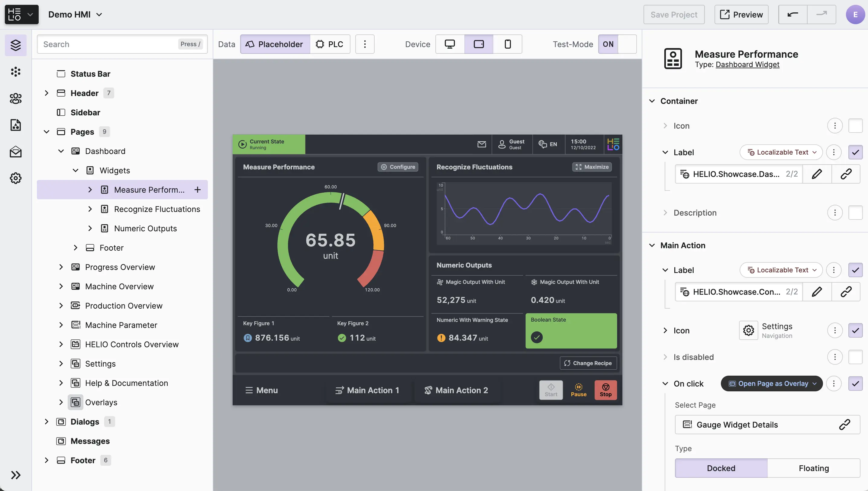
Task: Open the Dashboard Widget type link
Action: [x=747, y=64]
